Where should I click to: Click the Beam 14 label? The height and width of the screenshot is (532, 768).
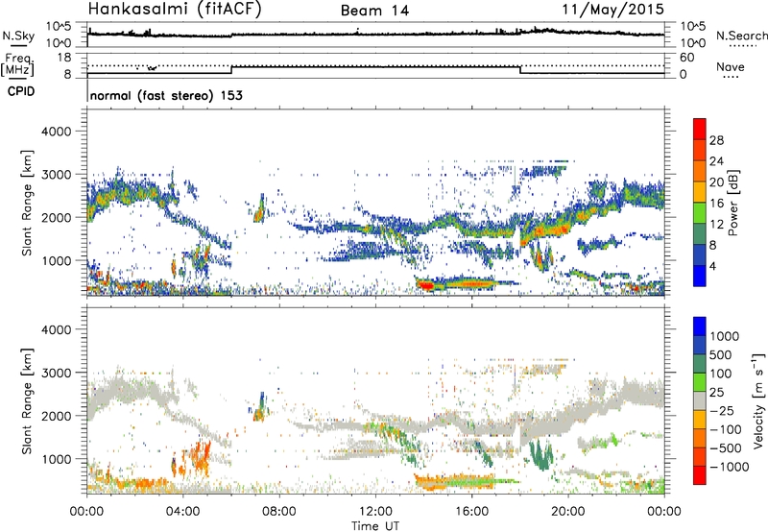coord(374,11)
